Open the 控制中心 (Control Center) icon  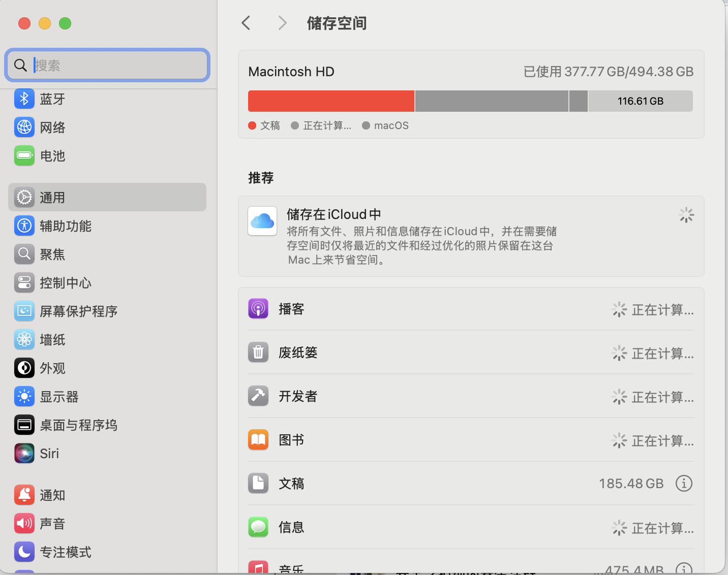24,283
